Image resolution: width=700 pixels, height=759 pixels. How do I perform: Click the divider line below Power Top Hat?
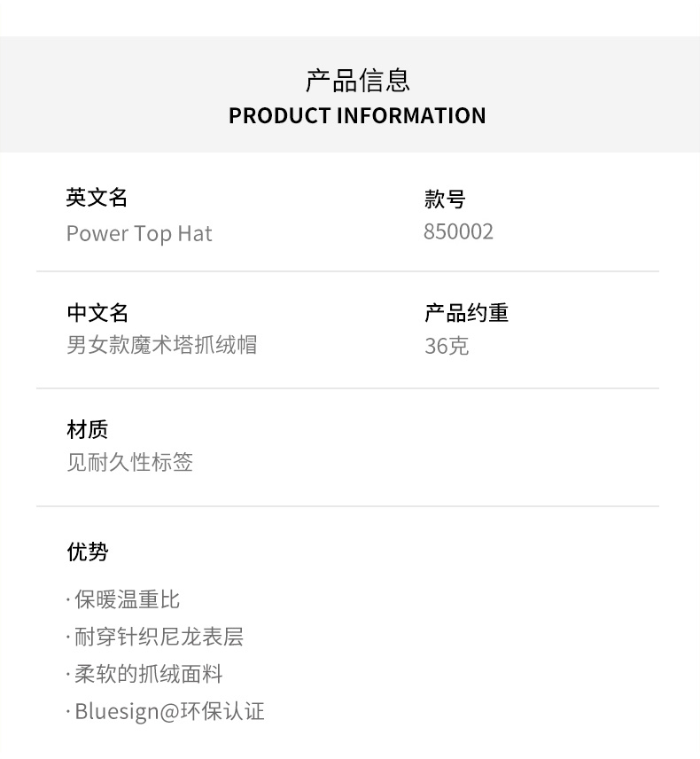347,271
